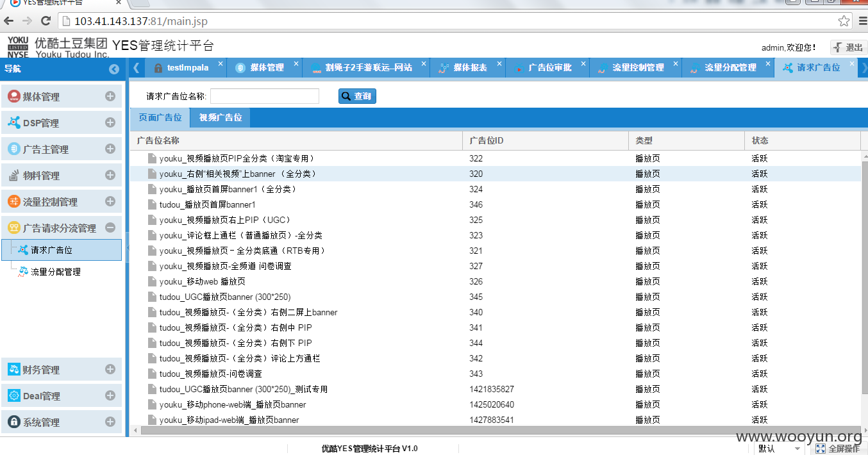Image resolution: width=868 pixels, height=455 pixels.
Task: Click file icon of tudou_视频播放页-问卷调查 row
Action: (x=152, y=374)
